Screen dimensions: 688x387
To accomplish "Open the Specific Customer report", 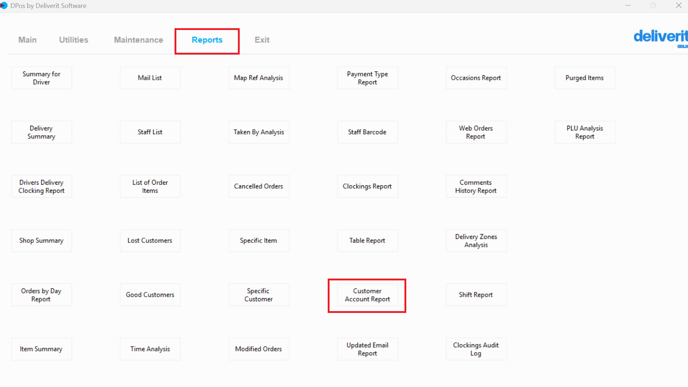I will (258, 295).
